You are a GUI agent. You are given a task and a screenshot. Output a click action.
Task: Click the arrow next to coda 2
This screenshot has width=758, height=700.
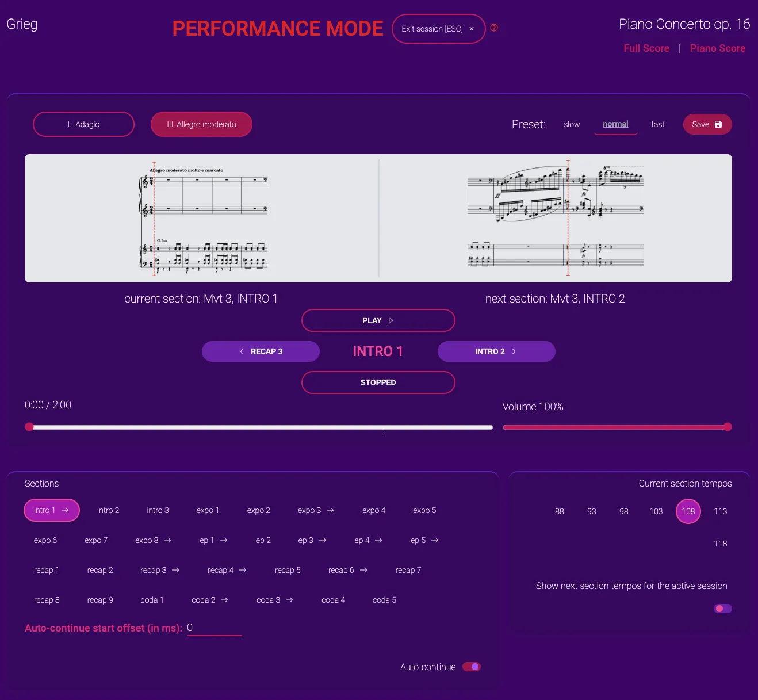224,600
